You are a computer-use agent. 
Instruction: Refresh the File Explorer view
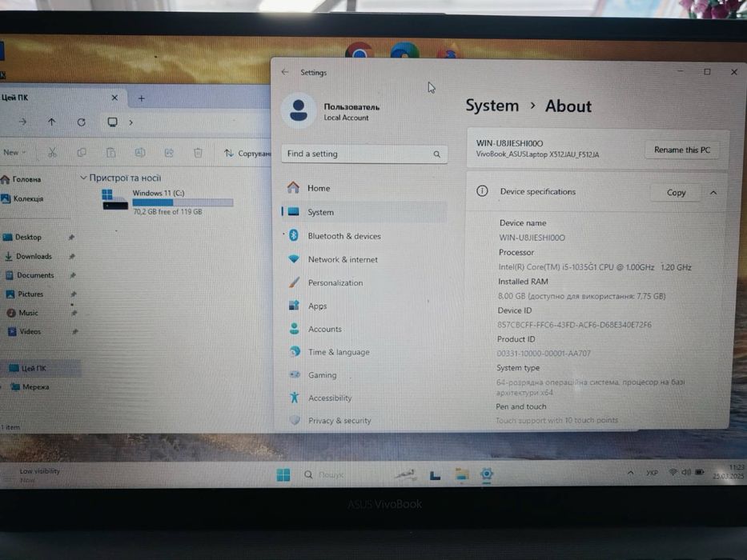(x=82, y=122)
